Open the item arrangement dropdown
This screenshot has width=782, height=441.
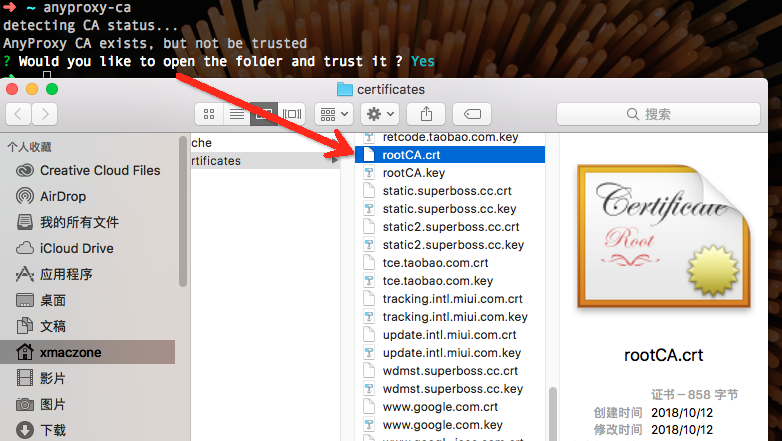click(x=334, y=114)
